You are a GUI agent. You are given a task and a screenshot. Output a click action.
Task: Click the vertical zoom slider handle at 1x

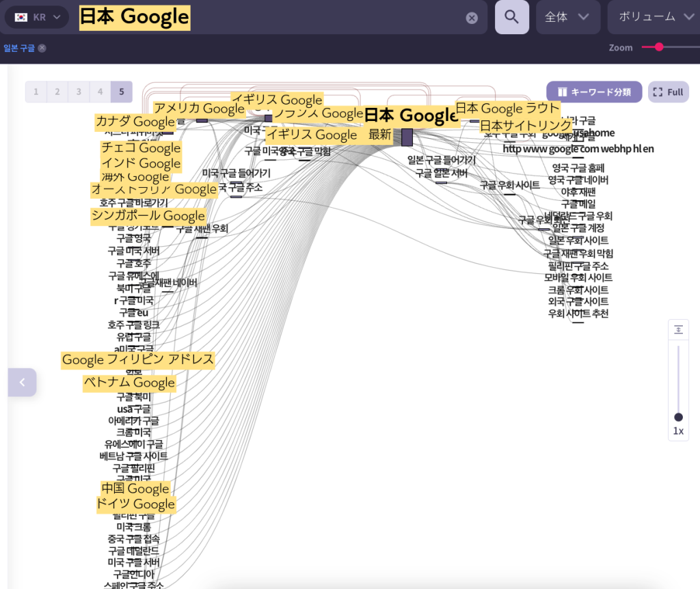pos(678,417)
